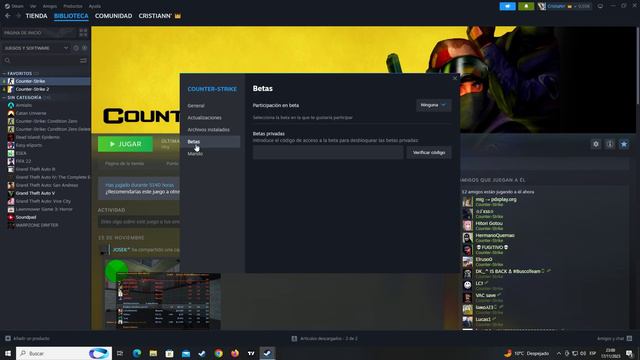Image resolution: width=640 pixels, height=360 pixels.
Task: Click the blue announcements megaphone button
Action: pyautogui.click(x=507, y=6)
